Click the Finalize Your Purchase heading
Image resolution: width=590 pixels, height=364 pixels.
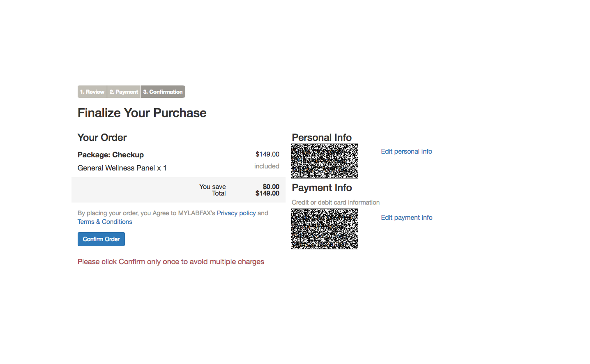click(x=142, y=113)
